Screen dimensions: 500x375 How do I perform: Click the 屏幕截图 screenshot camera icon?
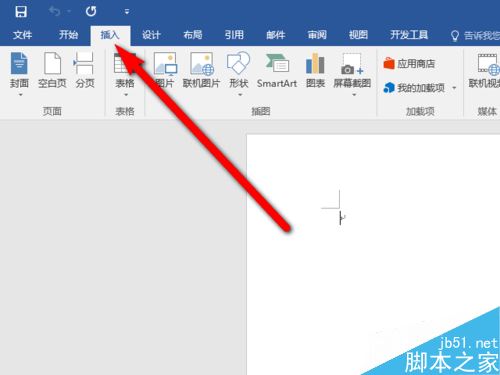[x=352, y=64]
